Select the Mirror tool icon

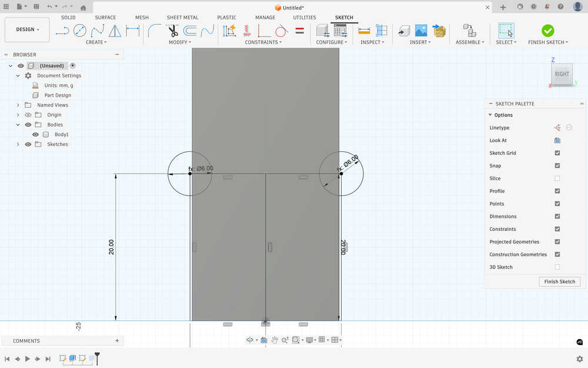point(115,31)
